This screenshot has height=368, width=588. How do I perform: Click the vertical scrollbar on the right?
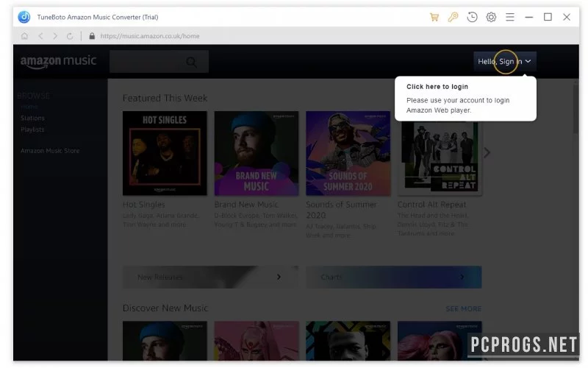[576, 109]
